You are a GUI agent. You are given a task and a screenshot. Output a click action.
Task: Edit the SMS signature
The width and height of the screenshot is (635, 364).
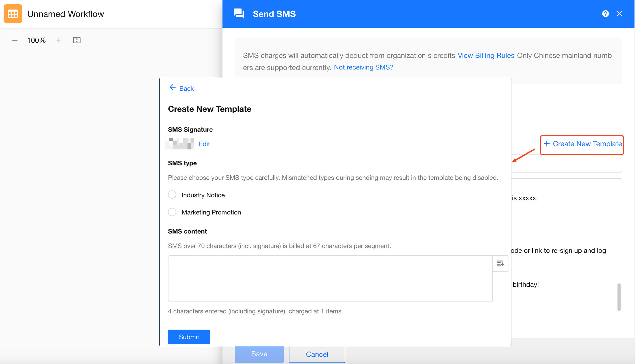coord(204,144)
